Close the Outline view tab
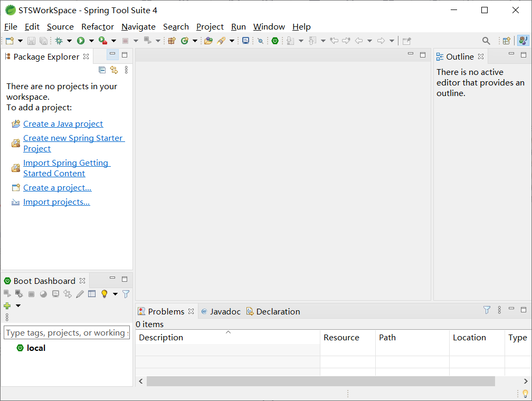This screenshot has height=401, width=532. tap(481, 56)
